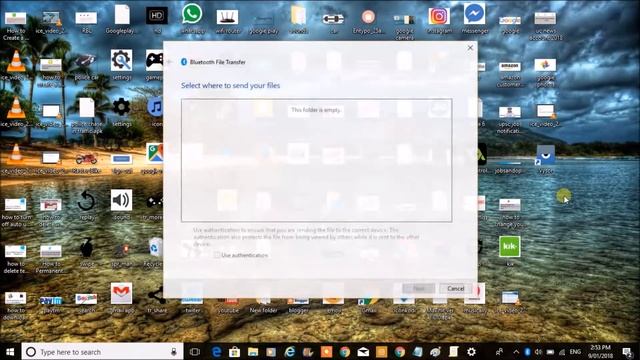Open the Mail app from the taskbar
640x360 pixels.
click(x=363, y=352)
